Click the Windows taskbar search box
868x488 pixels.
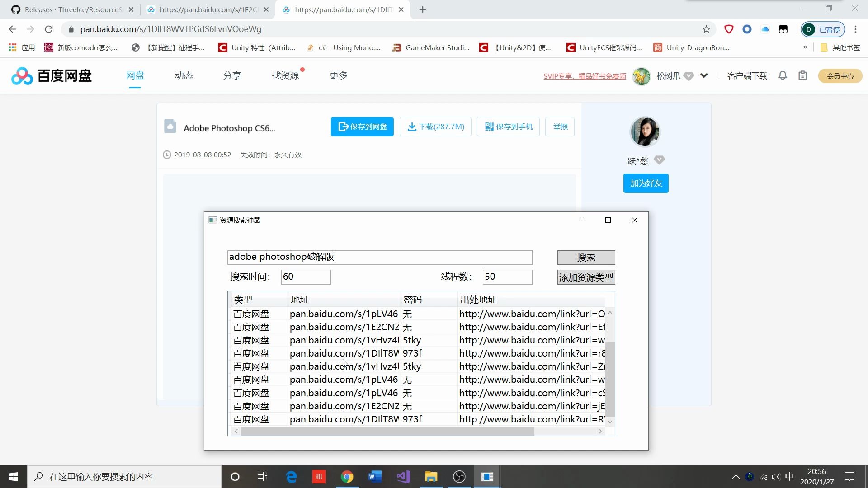[x=124, y=477]
